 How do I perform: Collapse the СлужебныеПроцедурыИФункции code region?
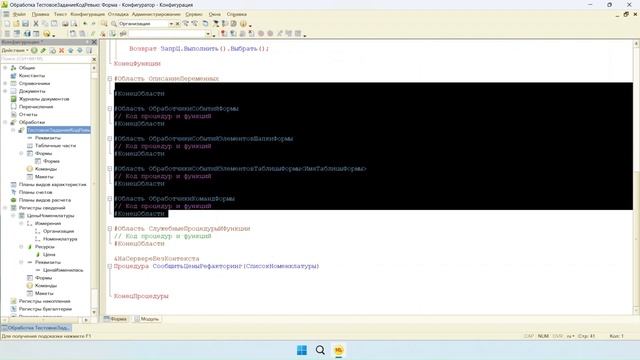pos(110,229)
